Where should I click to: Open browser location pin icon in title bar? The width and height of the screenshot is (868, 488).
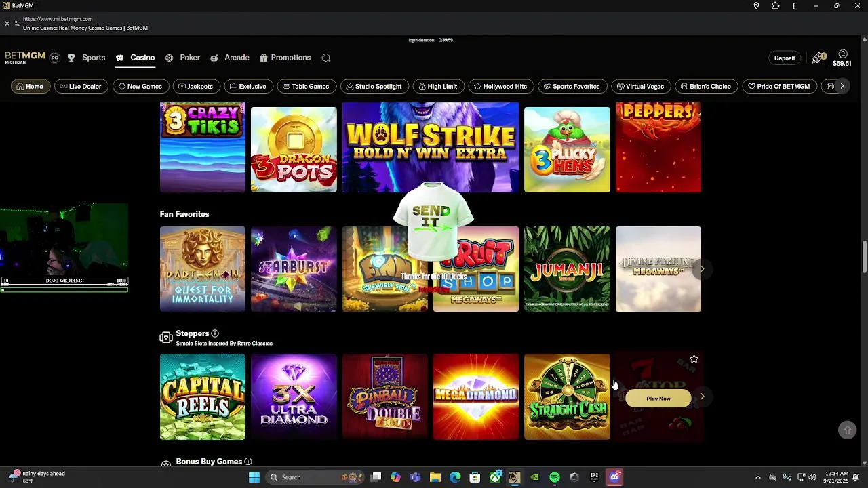756,6
